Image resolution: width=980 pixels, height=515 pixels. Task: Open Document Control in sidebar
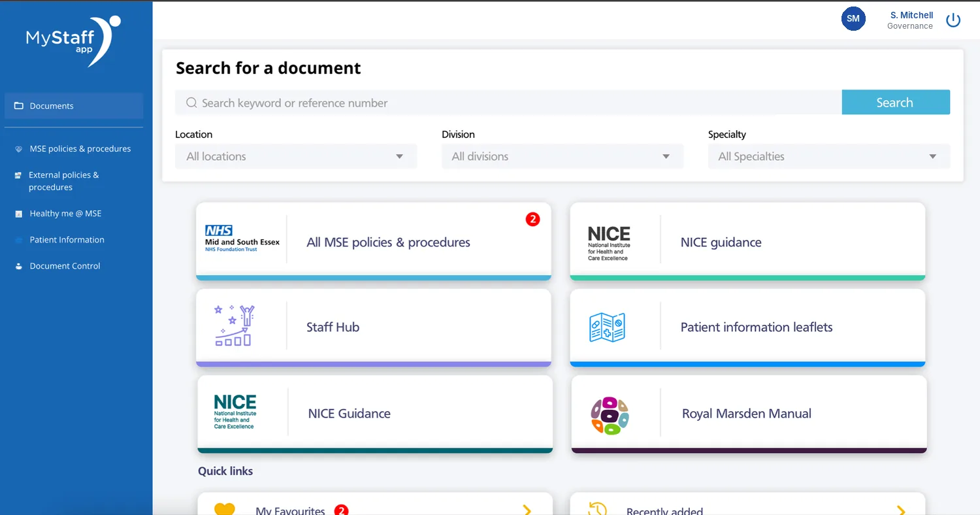pos(74,266)
